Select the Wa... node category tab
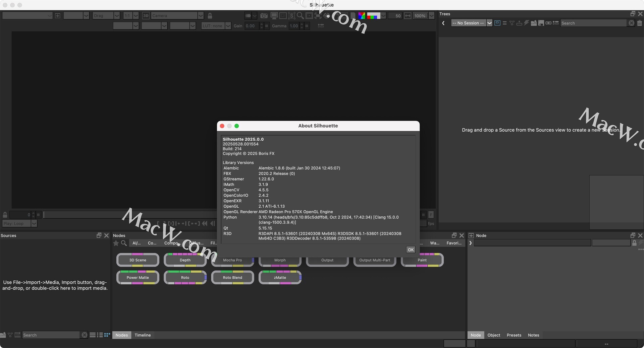This screenshot has height=348, width=644. coord(434,243)
